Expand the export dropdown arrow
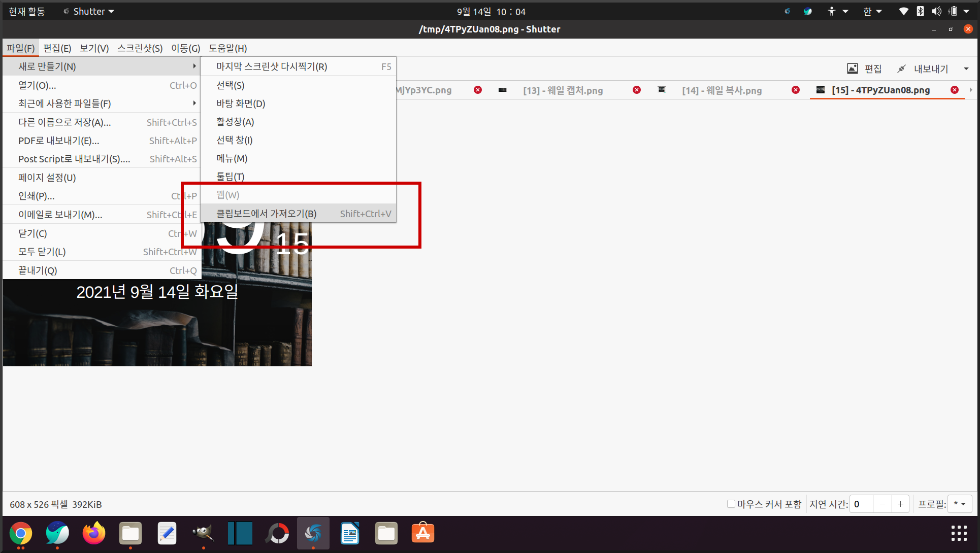Viewport: 980px width, 553px height. [x=966, y=68]
